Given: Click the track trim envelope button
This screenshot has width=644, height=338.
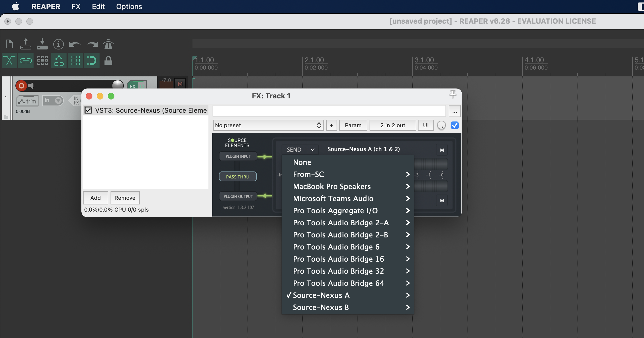Looking at the screenshot, I should pos(27,101).
